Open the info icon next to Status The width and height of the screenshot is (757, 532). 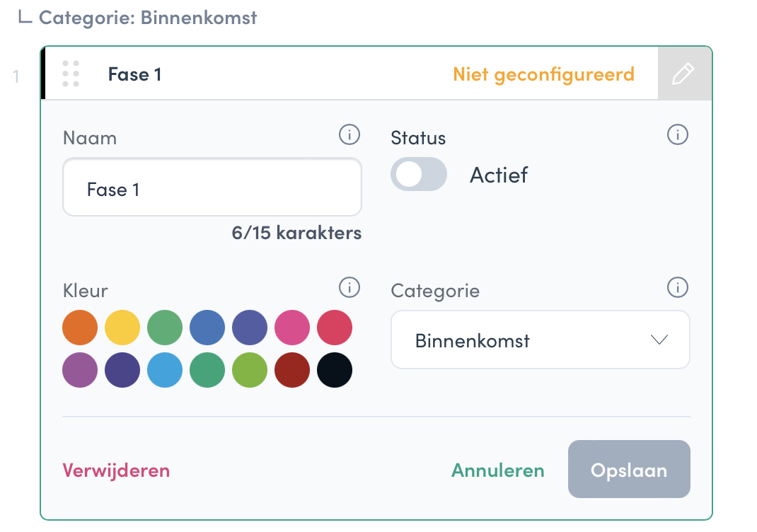[x=677, y=134]
